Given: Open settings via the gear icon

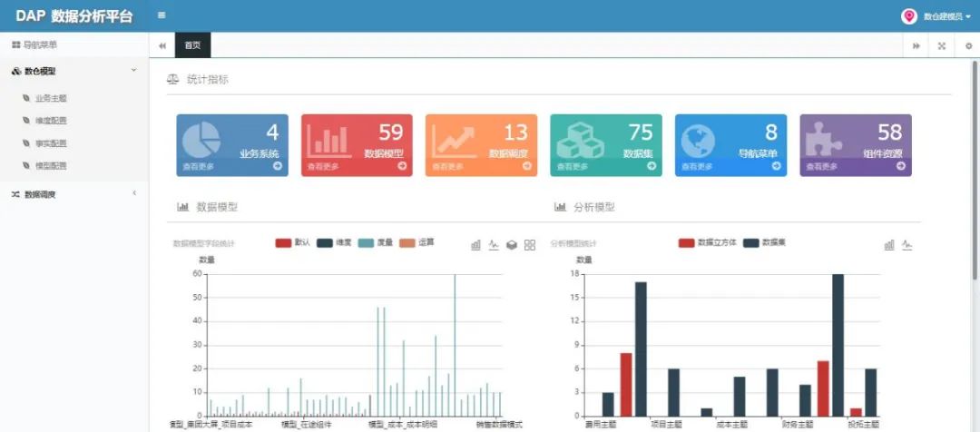Looking at the screenshot, I should coord(969,45).
